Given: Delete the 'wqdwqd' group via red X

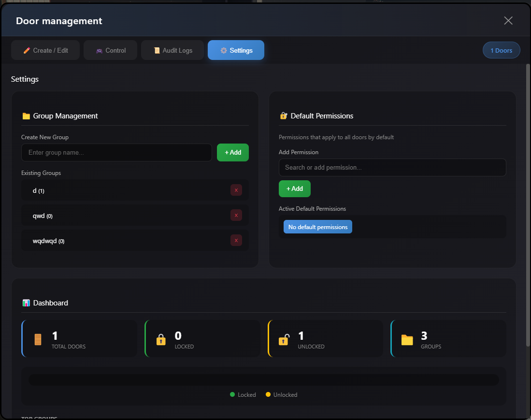Looking at the screenshot, I should [x=236, y=241].
